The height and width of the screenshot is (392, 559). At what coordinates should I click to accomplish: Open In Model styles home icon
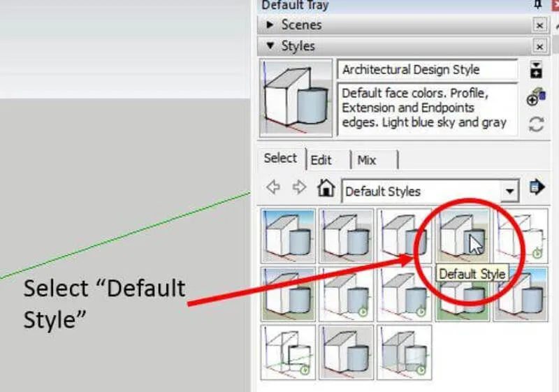(x=326, y=187)
